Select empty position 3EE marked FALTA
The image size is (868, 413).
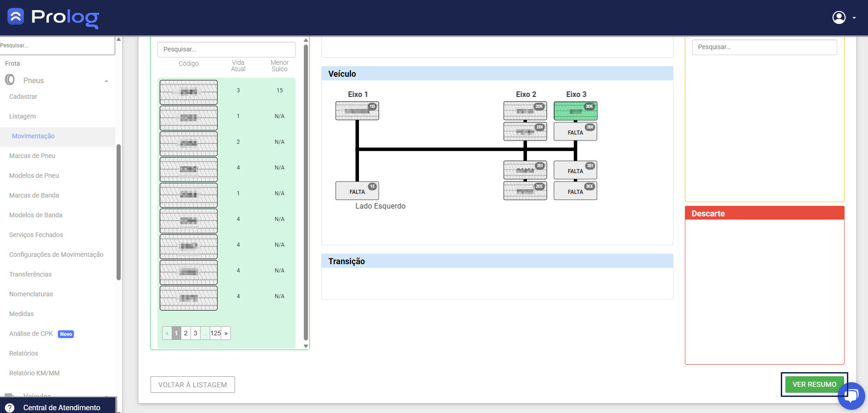pyautogui.click(x=576, y=191)
